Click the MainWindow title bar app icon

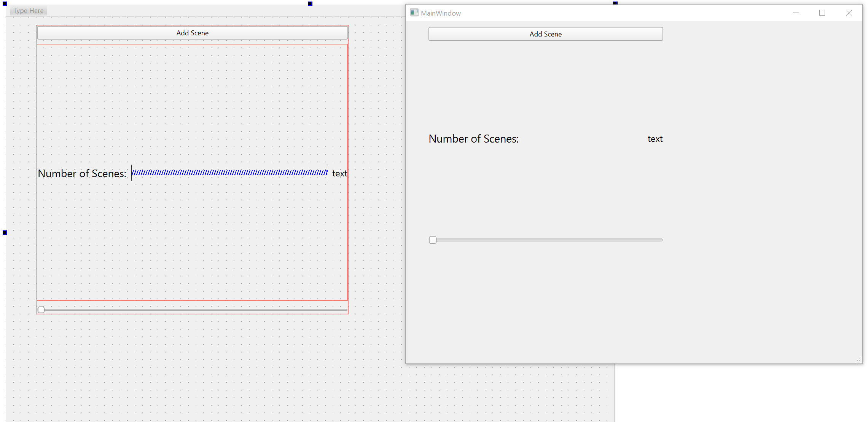pos(414,13)
